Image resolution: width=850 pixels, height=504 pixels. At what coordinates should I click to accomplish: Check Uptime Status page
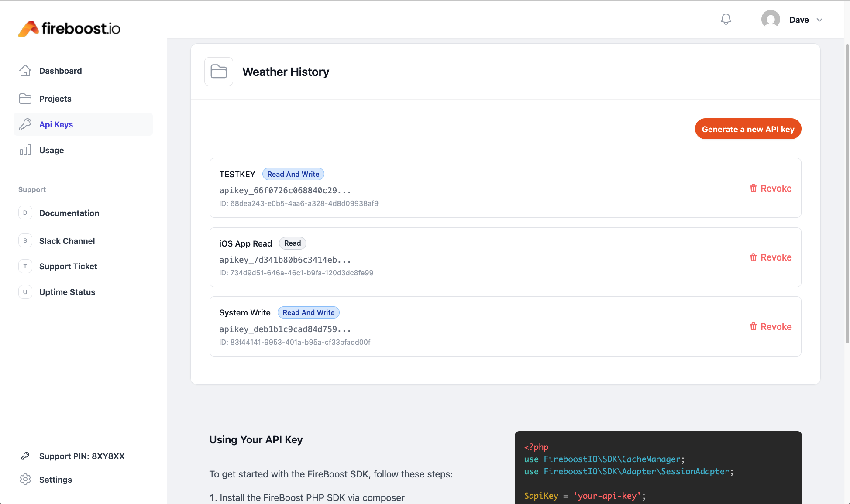pos(67,292)
